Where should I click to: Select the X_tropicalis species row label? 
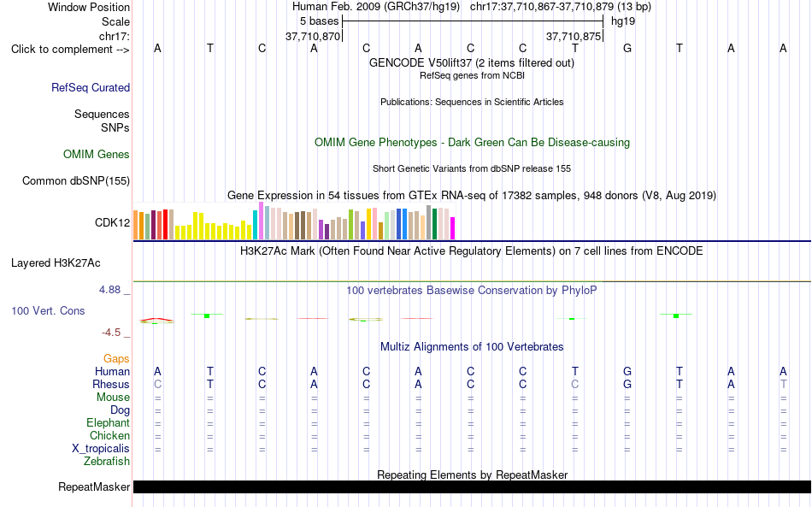click(101, 449)
